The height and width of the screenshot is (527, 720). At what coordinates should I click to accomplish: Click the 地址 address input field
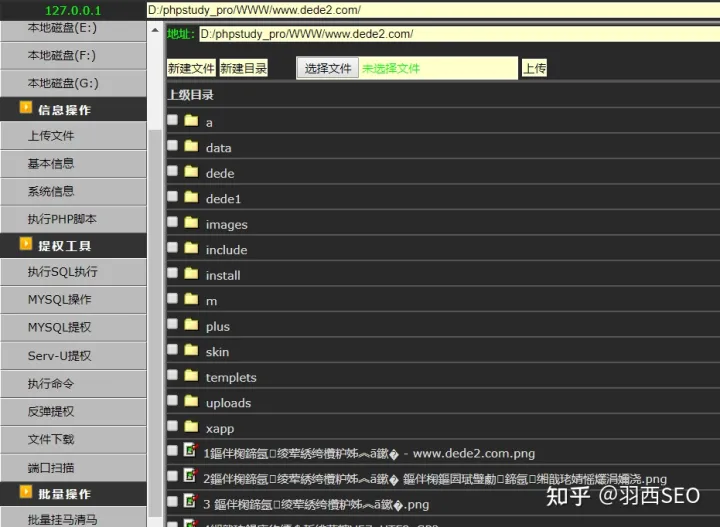459,34
